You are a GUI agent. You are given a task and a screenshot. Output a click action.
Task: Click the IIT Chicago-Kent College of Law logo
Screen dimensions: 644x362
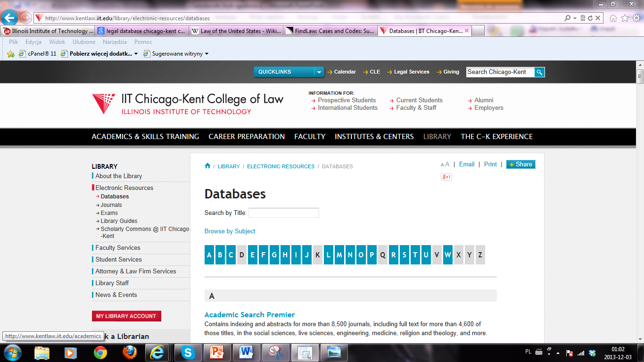coord(188,104)
